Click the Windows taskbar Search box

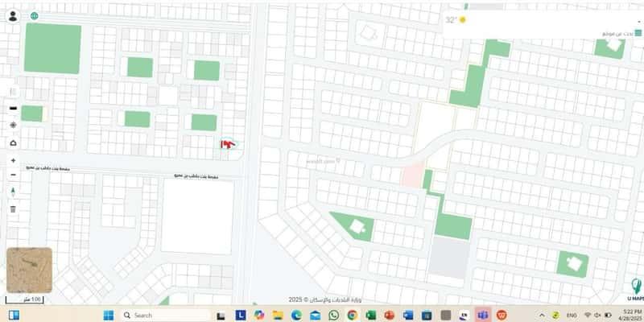(x=164, y=315)
